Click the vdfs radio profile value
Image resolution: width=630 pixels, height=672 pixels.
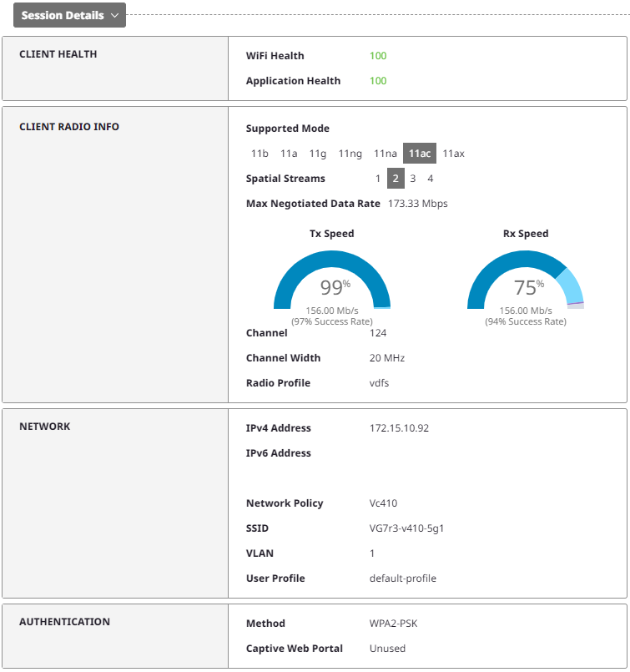click(x=379, y=383)
